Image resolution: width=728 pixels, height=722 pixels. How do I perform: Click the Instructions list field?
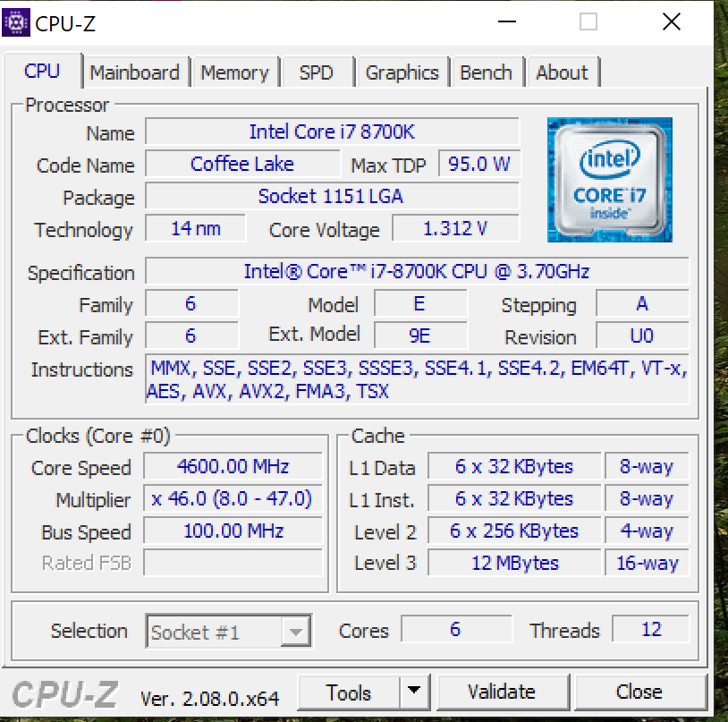click(417, 379)
